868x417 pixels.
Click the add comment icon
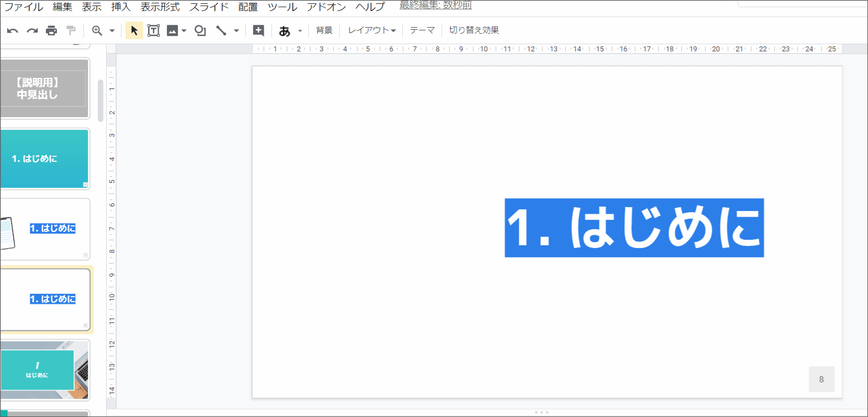(258, 30)
